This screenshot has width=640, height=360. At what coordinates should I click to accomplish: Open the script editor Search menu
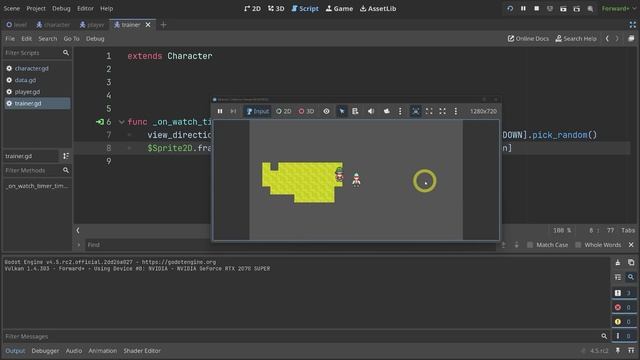point(48,39)
